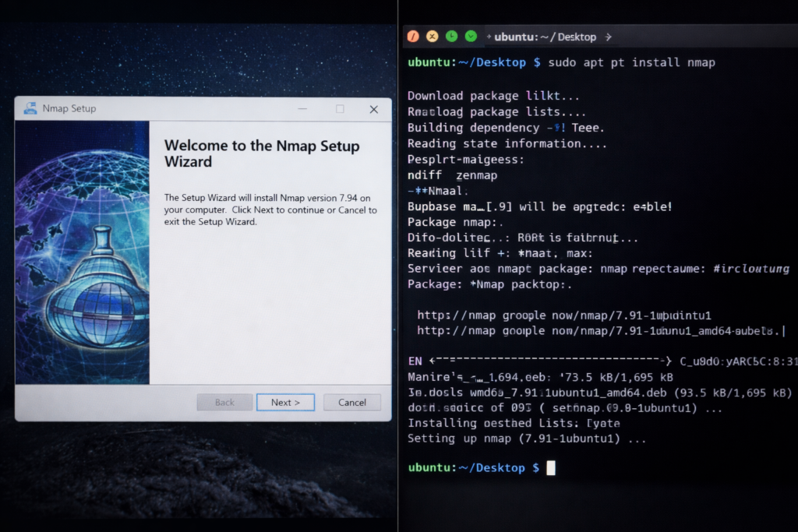Click the green clock icon in terminal header
Viewport: 798px width, 532px height.
tap(450, 36)
